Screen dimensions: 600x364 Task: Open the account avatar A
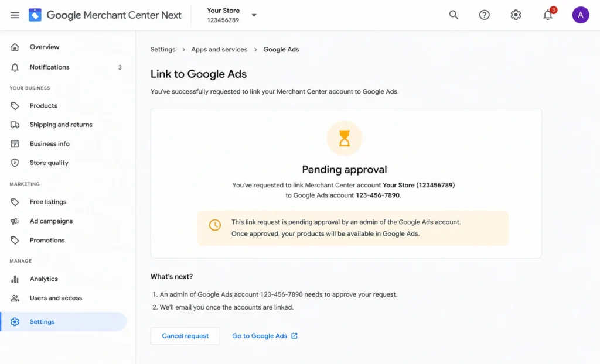click(581, 15)
